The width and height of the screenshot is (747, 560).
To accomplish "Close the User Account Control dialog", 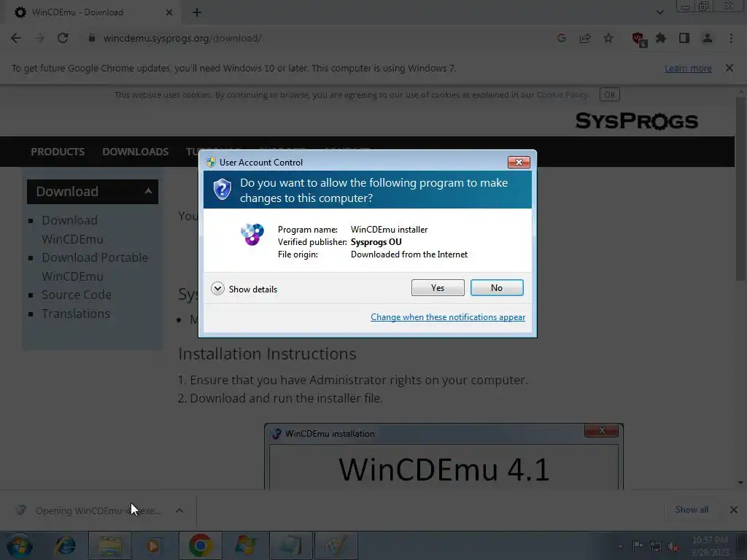I will pyautogui.click(x=519, y=163).
